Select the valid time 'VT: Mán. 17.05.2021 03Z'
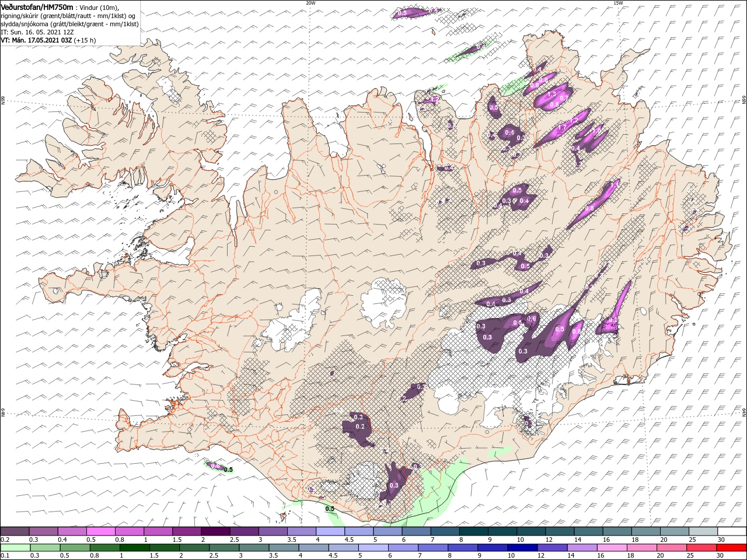Screen dimensions: 747x560 [x=36, y=40]
